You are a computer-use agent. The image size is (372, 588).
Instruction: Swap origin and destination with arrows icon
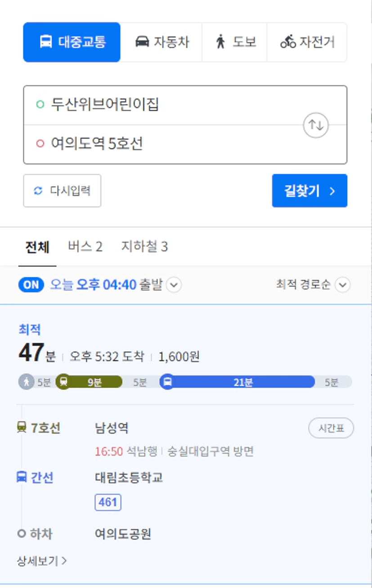[x=316, y=125]
